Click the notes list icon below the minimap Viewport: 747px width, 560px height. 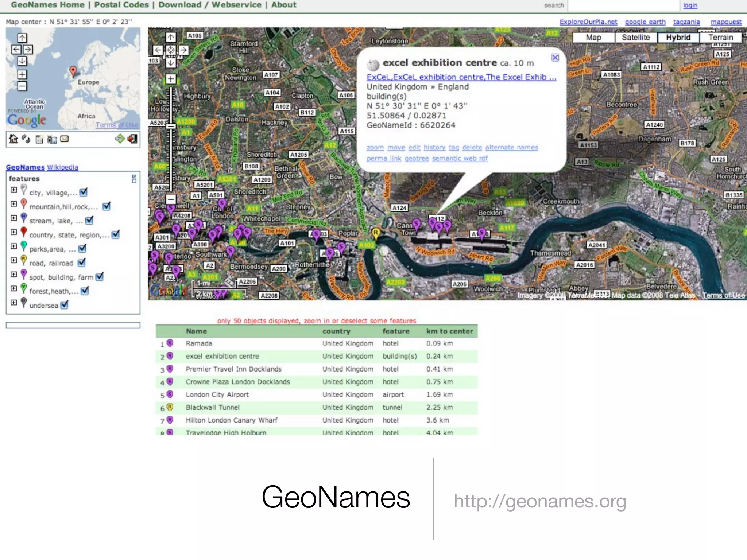click(x=39, y=139)
